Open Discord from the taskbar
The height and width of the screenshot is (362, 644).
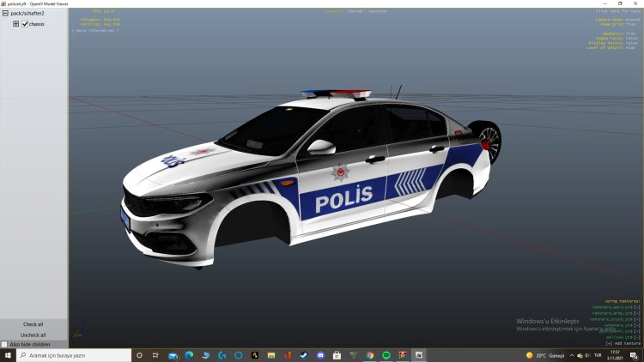click(320, 355)
